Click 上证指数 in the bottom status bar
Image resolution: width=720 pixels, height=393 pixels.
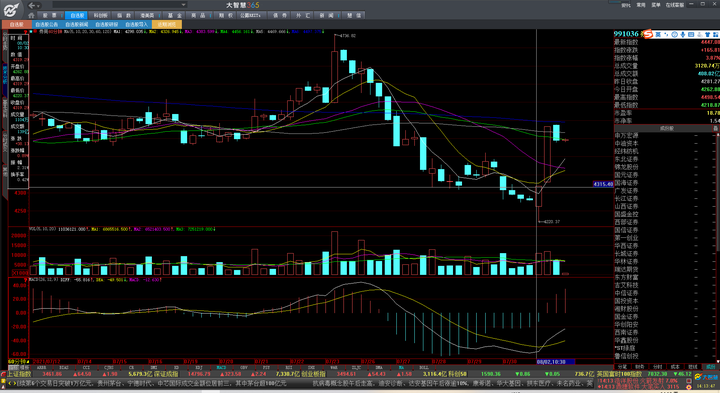click(x=18, y=374)
